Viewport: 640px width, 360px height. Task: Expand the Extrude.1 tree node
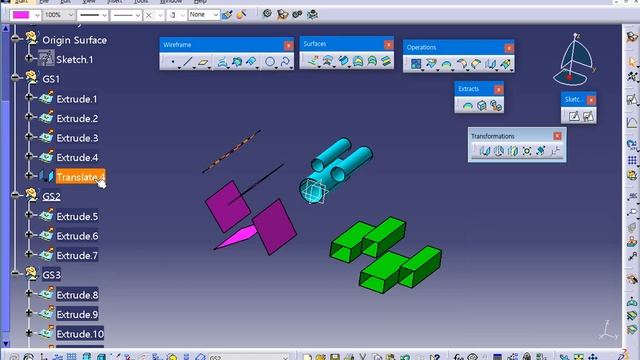(x=29, y=97)
